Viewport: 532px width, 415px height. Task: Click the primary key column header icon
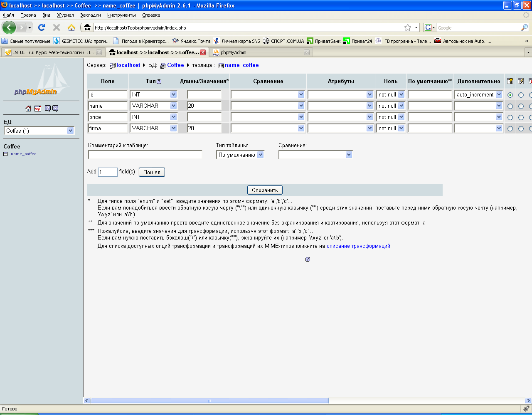pyautogui.click(x=510, y=81)
